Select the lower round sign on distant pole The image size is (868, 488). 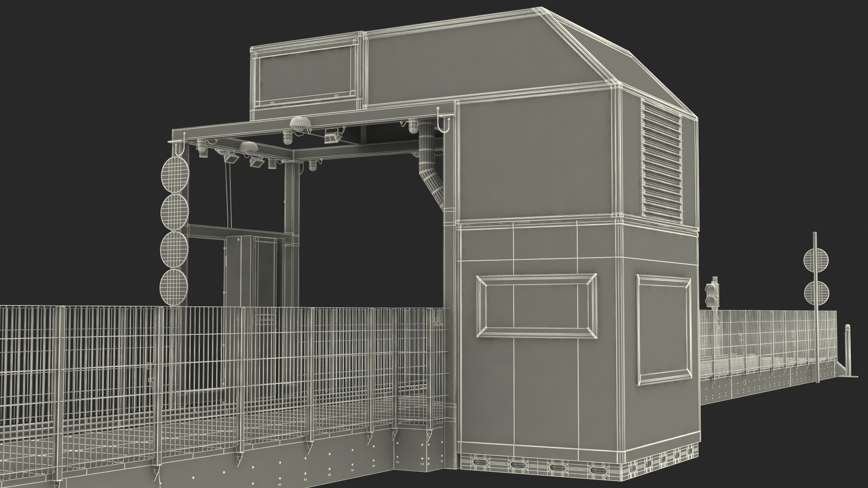tap(816, 292)
